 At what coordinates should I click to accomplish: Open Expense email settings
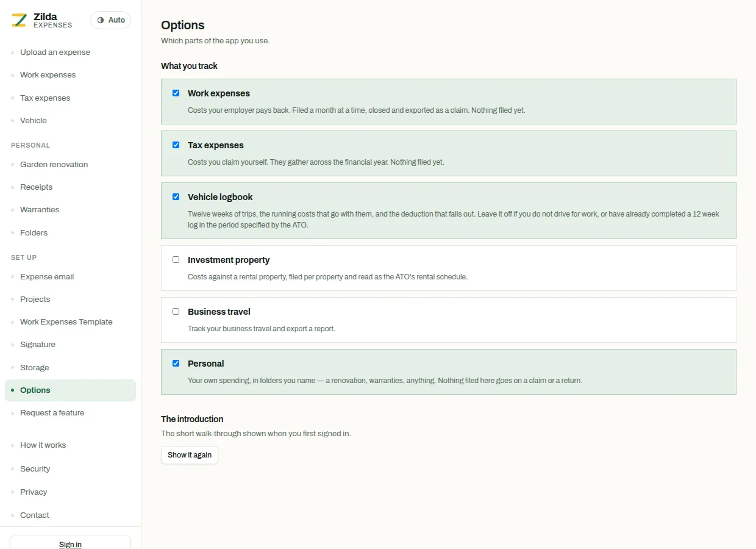[x=70, y=277]
